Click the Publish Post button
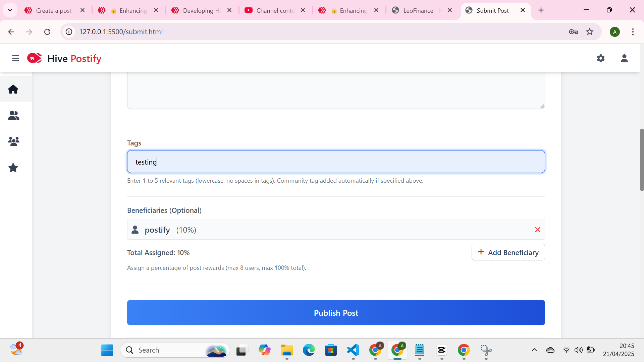Viewport: 644px width, 362px height. 336,312
